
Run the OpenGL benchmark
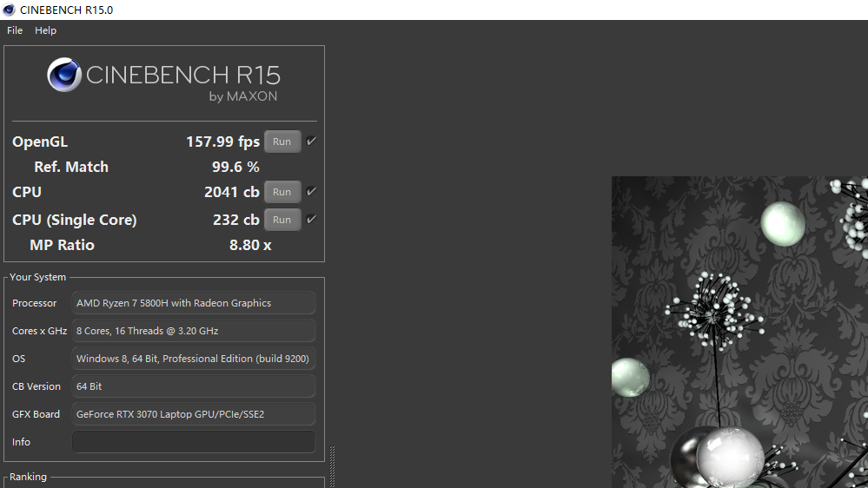click(282, 142)
